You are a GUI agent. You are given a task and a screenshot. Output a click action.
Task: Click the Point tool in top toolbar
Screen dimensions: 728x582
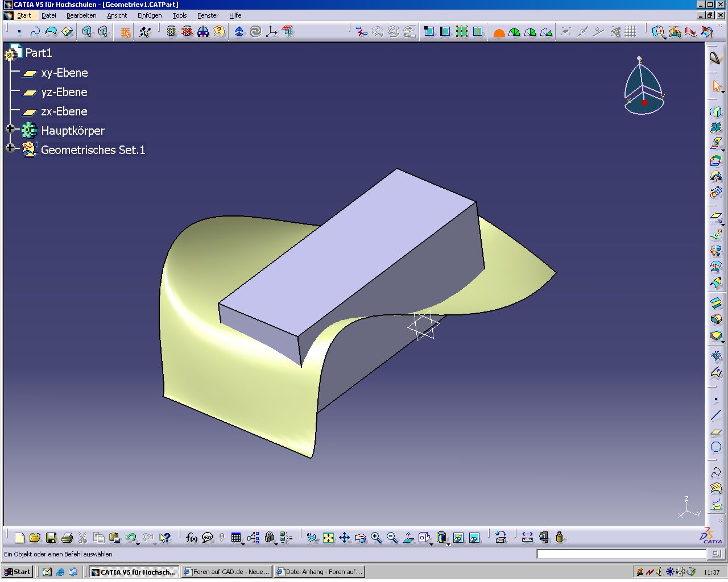(19, 32)
